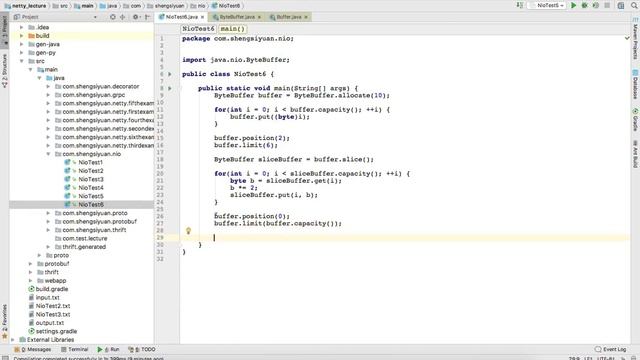Open the Terminal tool window tab
640x360 pixels.
click(74, 349)
